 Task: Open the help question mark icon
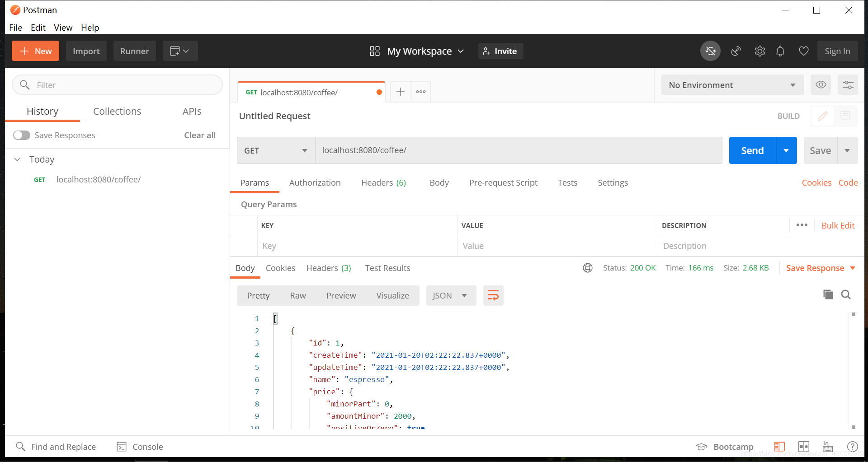pyautogui.click(x=853, y=447)
